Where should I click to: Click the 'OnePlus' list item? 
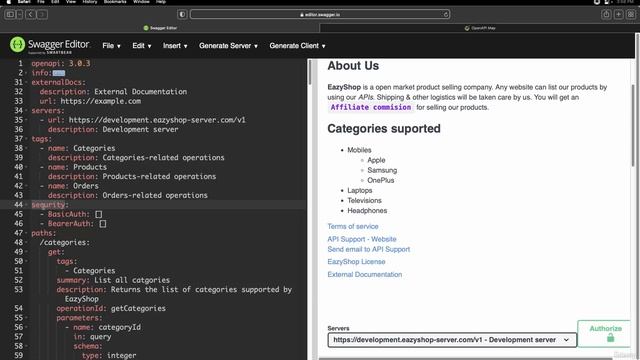click(380, 180)
